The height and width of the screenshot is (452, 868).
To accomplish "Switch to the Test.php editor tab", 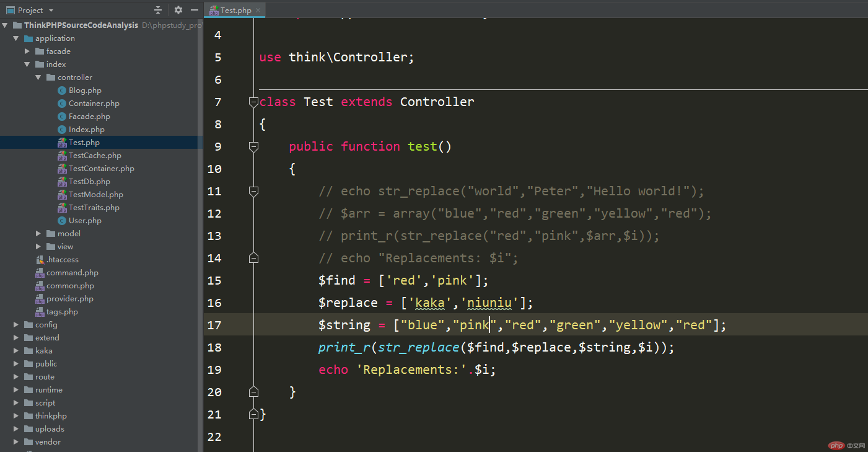I will coord(234,10).
